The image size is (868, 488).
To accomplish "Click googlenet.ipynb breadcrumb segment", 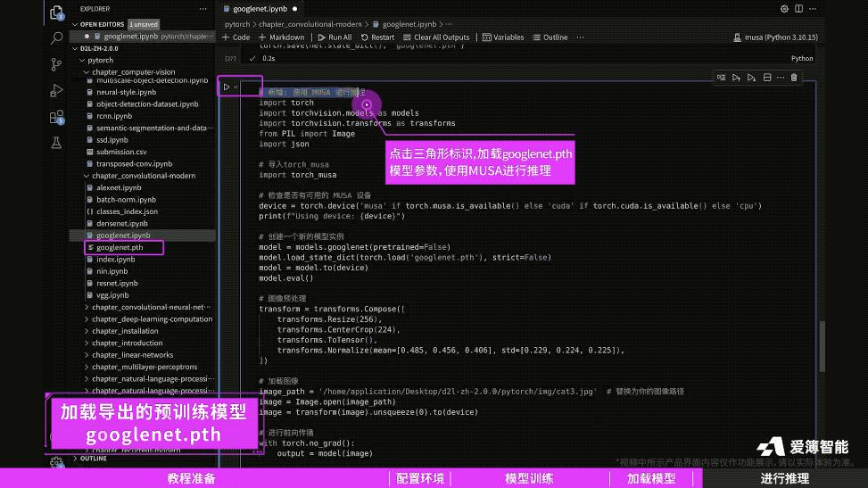I will click(x=409, y=24).
